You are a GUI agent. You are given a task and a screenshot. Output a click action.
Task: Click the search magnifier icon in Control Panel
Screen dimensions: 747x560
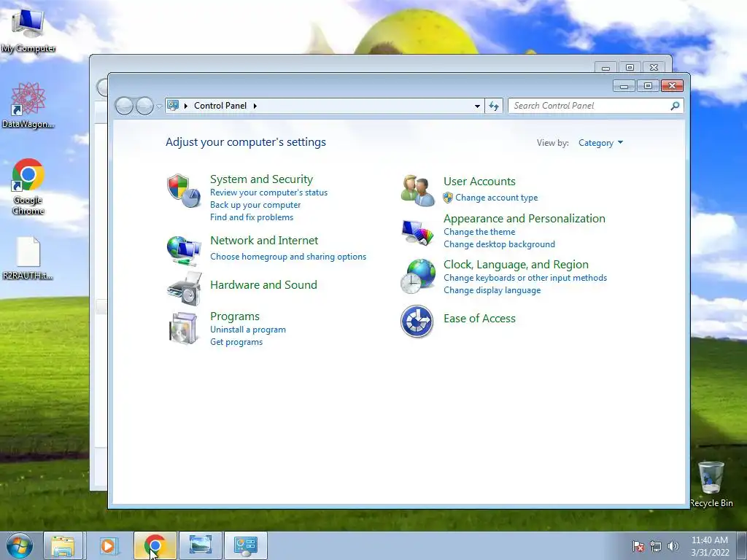675,106
